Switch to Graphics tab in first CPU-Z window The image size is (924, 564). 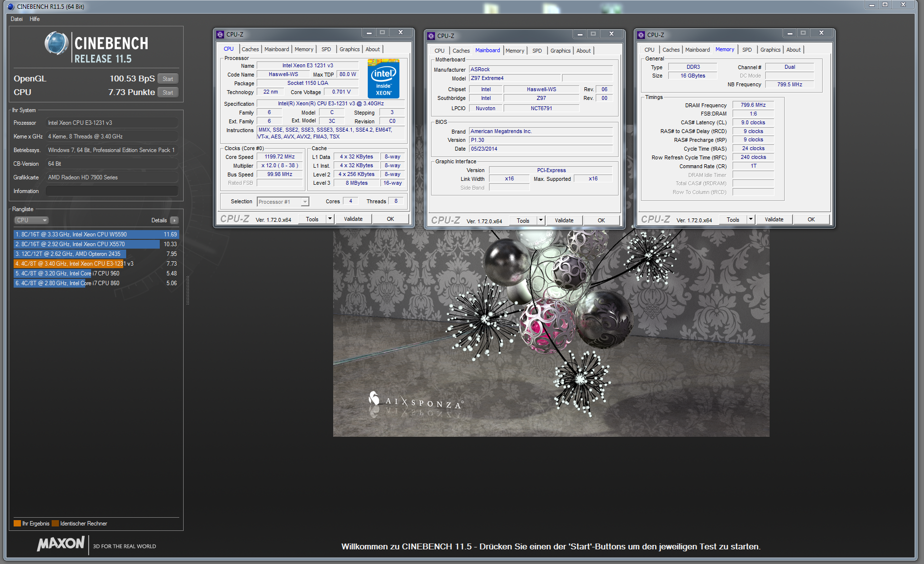click(350, 49)
